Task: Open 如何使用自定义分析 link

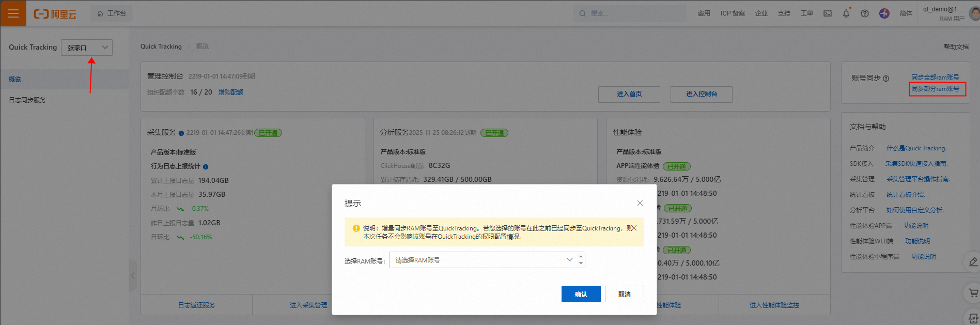Action: [915, 210]
